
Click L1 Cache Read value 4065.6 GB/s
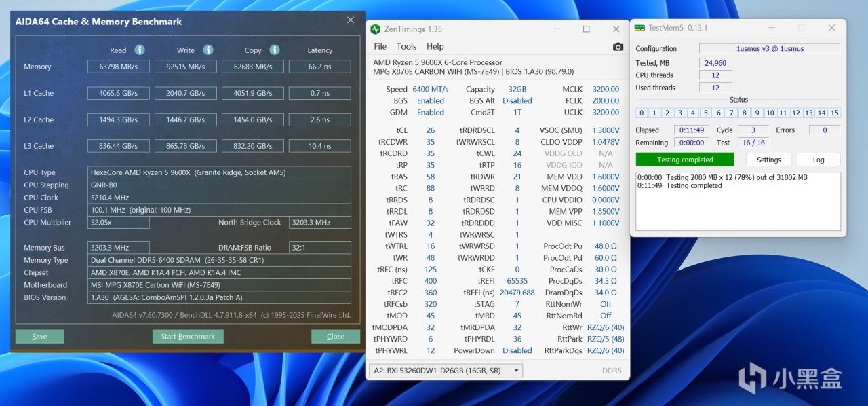(x=118, y=93)
